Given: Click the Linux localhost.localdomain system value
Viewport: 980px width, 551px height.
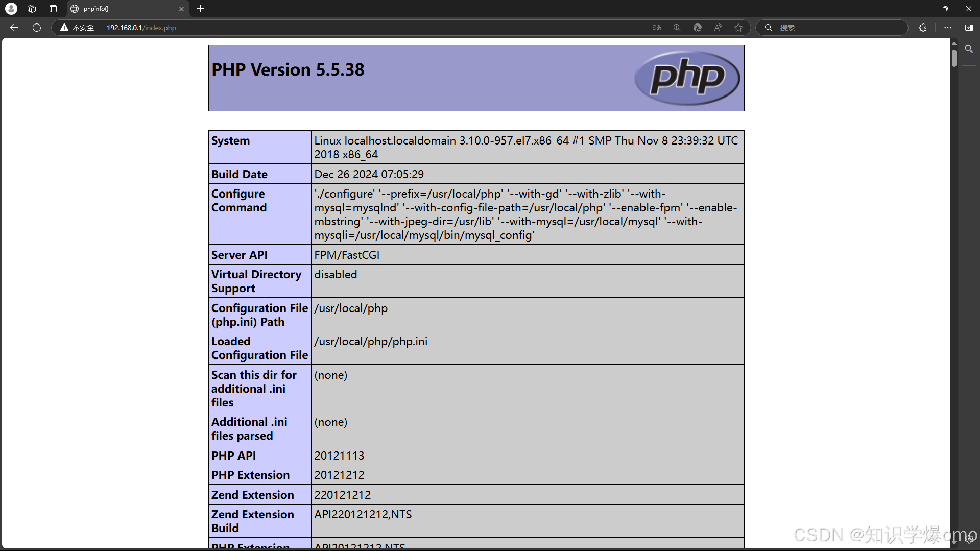Looking at the screenshot, I should (526, 148).
